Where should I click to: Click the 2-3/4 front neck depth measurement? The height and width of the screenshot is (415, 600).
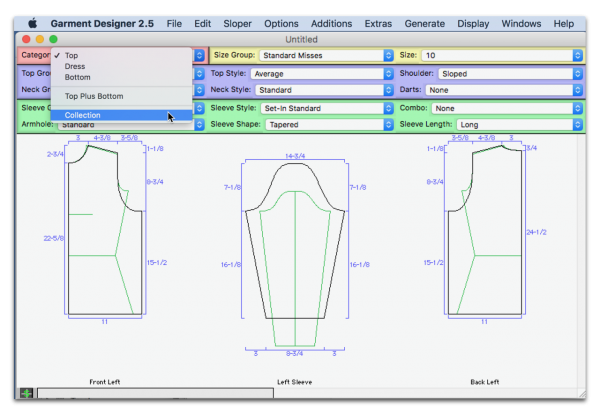coord(55,154)
